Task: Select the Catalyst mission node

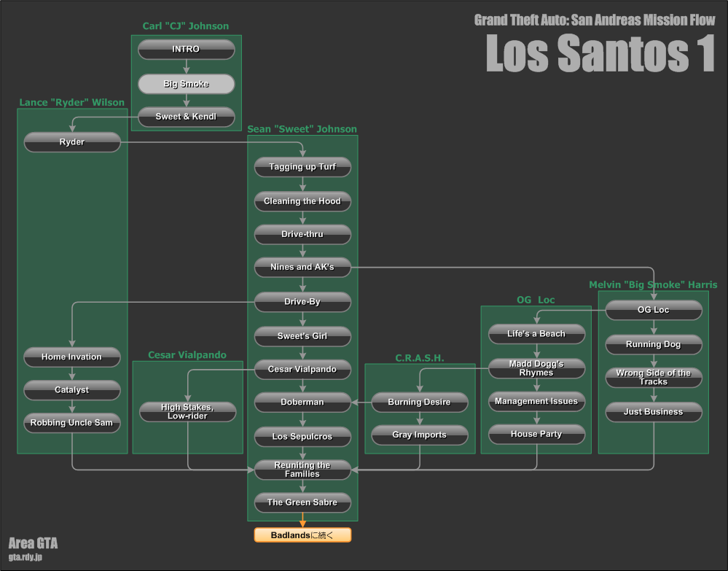Action: click(72, 390)
